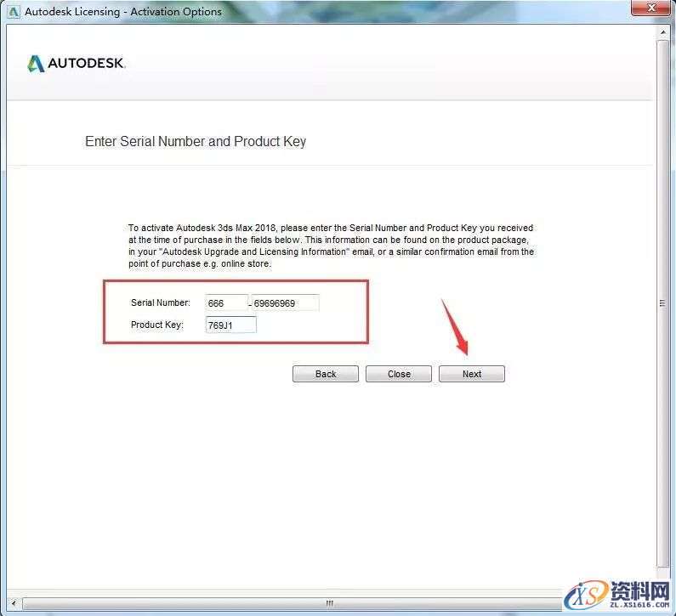The height and width of the screenshot is (616, 676).
Task: Focus the Product Key input field
Action: [231, 325]
